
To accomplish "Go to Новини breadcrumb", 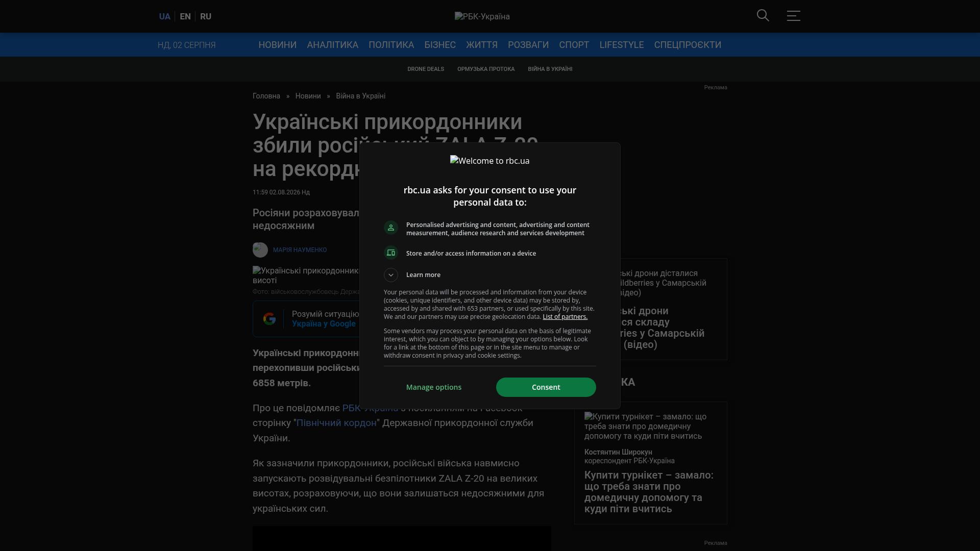I will [x=308, y=96].
